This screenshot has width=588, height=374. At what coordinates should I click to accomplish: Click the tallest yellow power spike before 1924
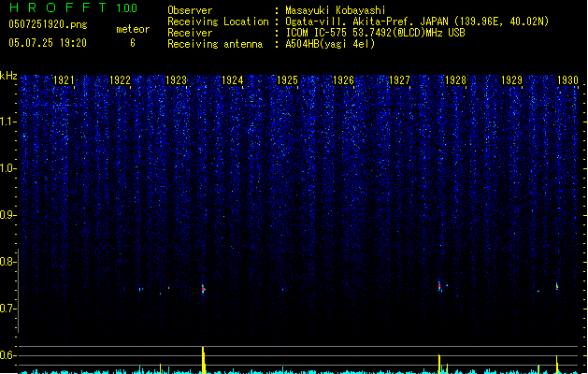(203, 360)
